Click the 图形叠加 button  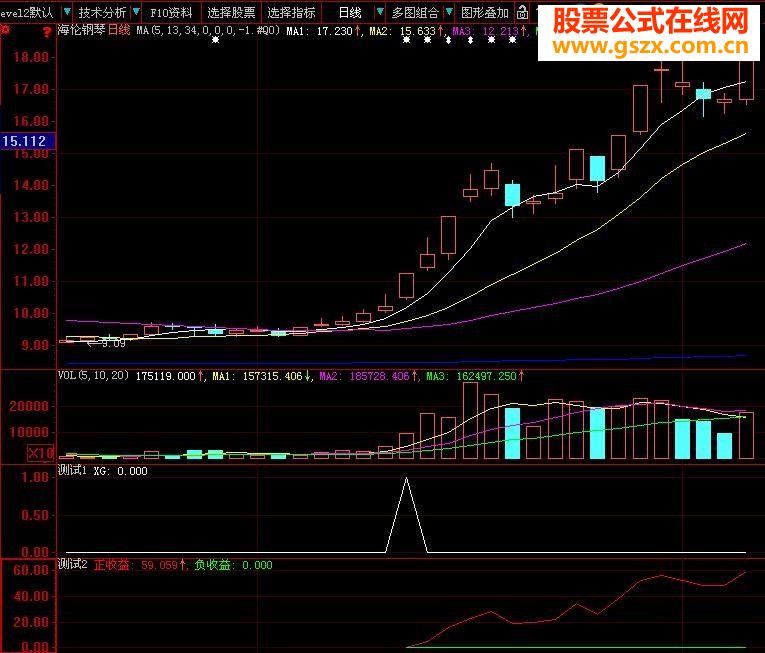pos(485,12)
